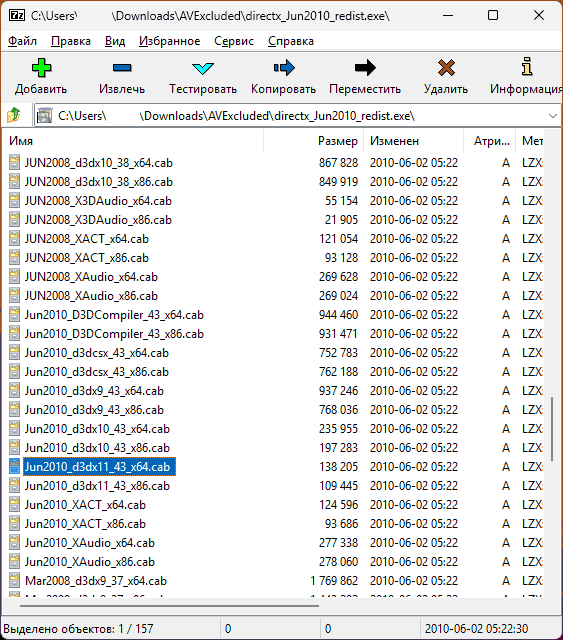Viewport: 563px width, 640px height.
Task: Select file JUN2008_XAudio_x64.cab
Action: (91, 277)
